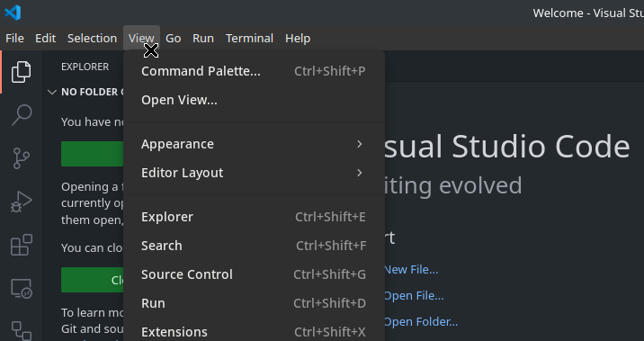This screenshot has width=644, height=341.
Task: Open the Help menu
Action: click(x=298, y=38)
